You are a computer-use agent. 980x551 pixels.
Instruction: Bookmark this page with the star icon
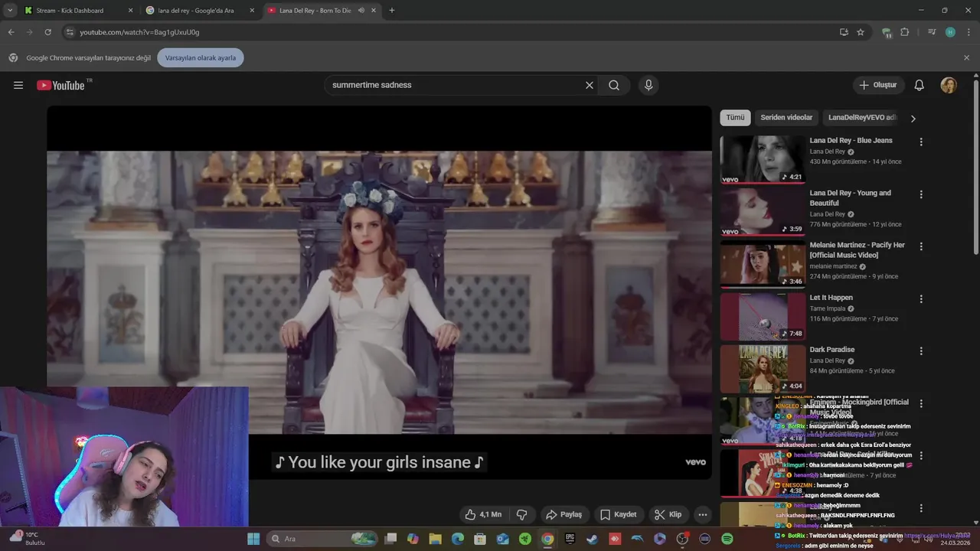click(x=861, y=32)
